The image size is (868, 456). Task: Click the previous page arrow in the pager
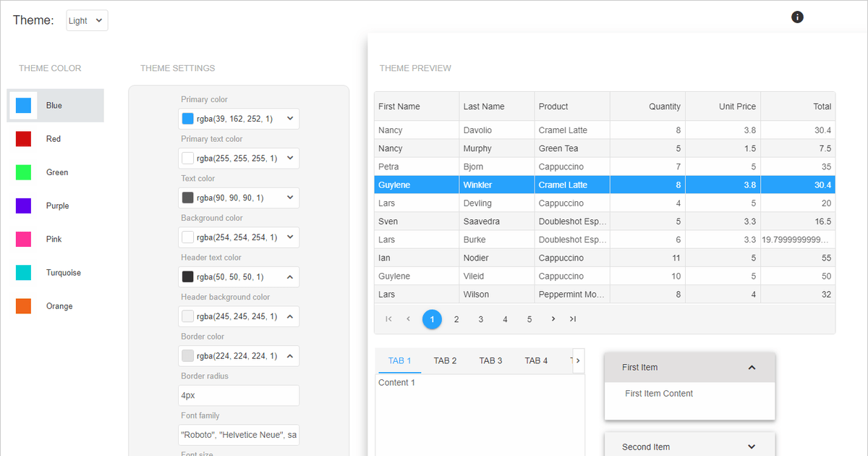pos(408,318)
